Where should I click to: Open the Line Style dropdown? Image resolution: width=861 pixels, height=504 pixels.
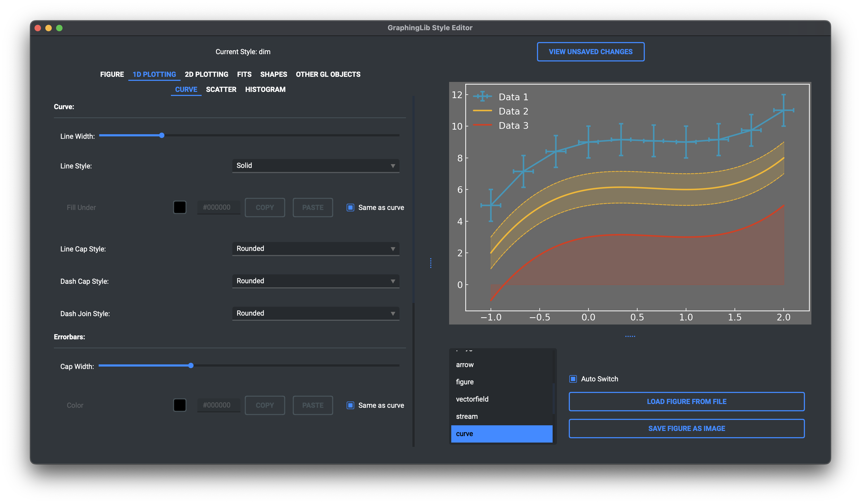pos(316,166)
